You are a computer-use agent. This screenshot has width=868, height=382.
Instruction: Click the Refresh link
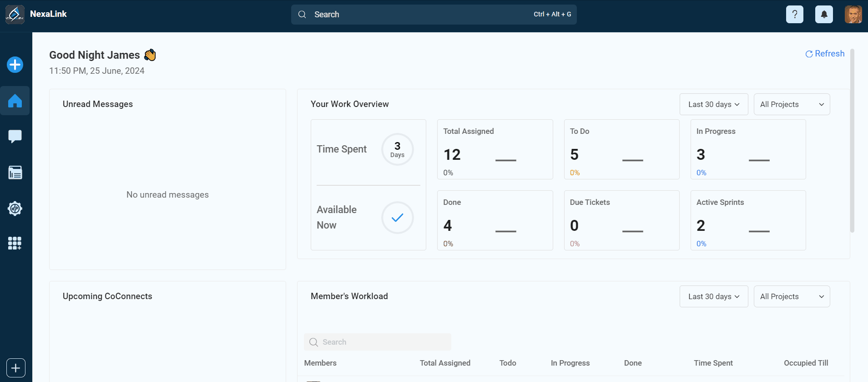click(825, 54)
